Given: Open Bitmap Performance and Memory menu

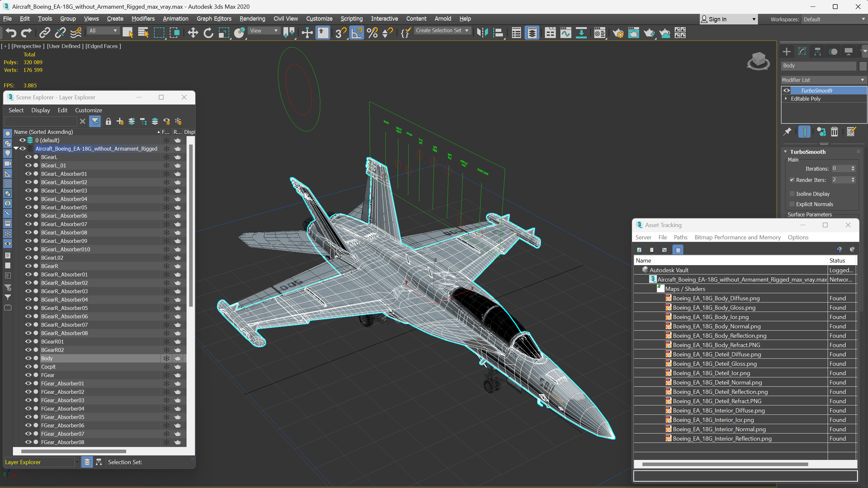Looking at the screenshot, I should coord(737,237).
